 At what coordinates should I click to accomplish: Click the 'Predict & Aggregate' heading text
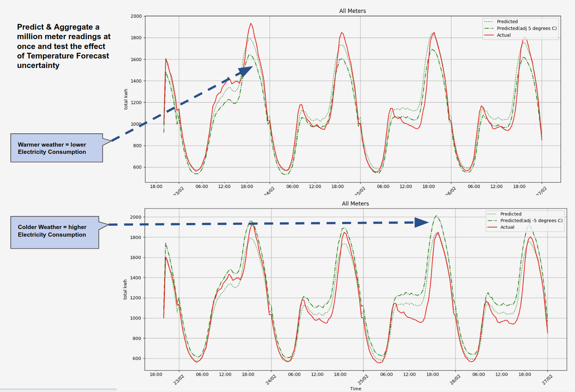coord(64,46)
